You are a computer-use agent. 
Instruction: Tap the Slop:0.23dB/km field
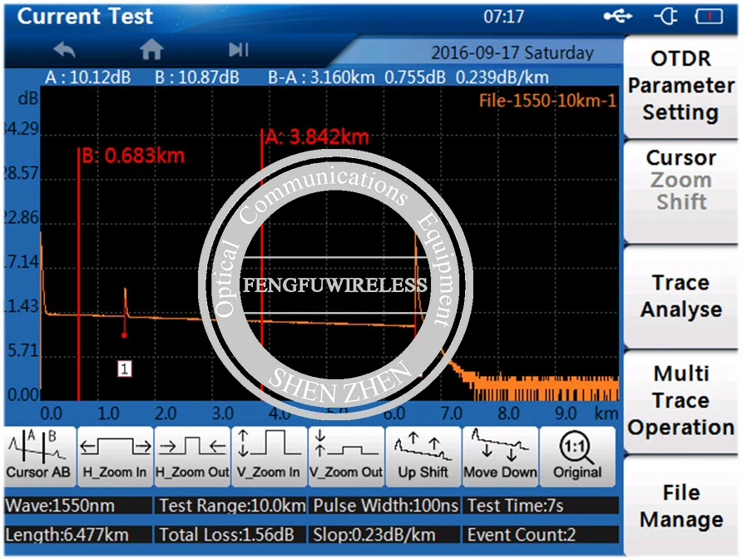click(x=385, y=535)
